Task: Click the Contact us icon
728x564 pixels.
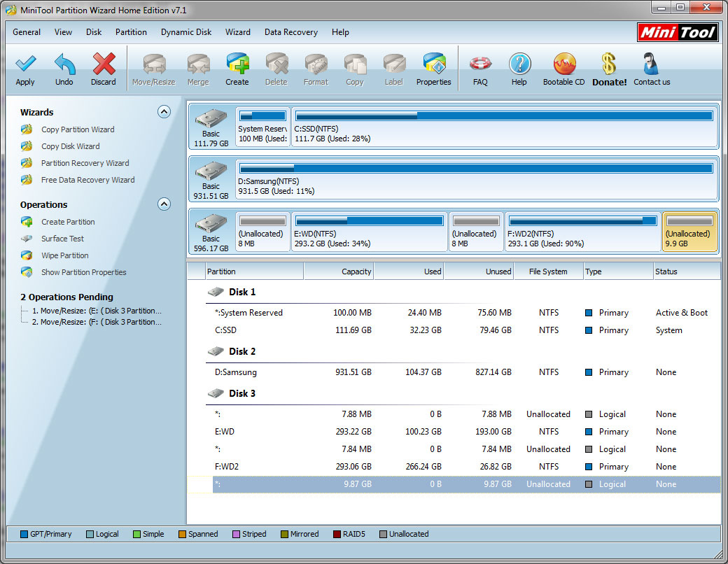Action: [652, 64]
